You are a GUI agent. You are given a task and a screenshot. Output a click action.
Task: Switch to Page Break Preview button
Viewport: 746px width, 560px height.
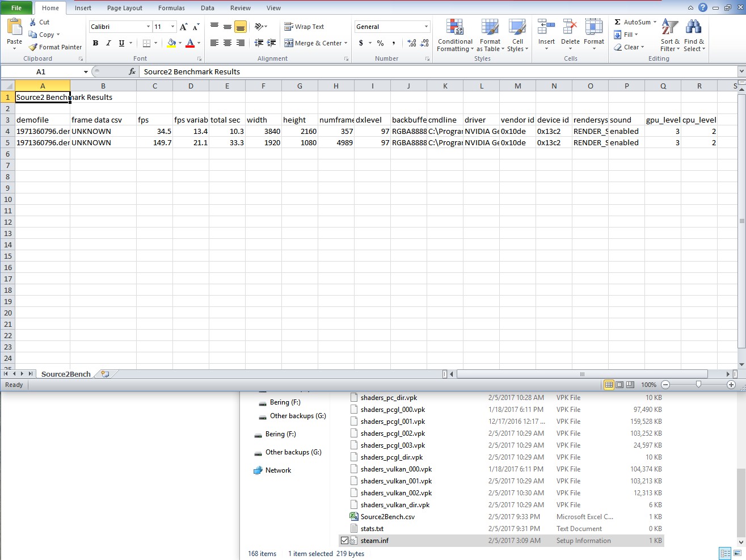630,385
